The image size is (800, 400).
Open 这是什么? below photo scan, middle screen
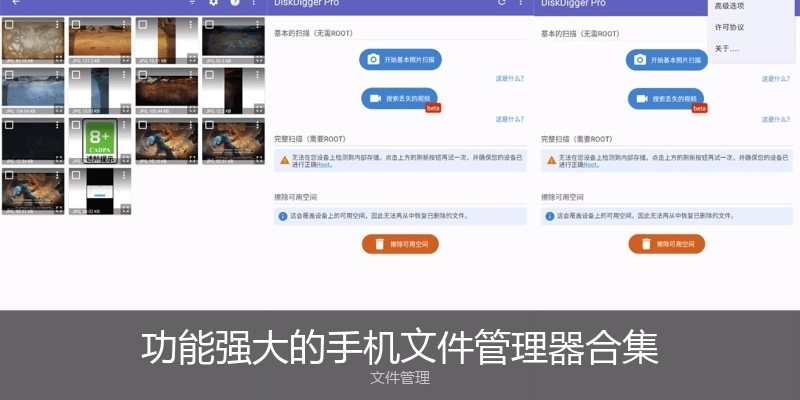pos(510,79)
